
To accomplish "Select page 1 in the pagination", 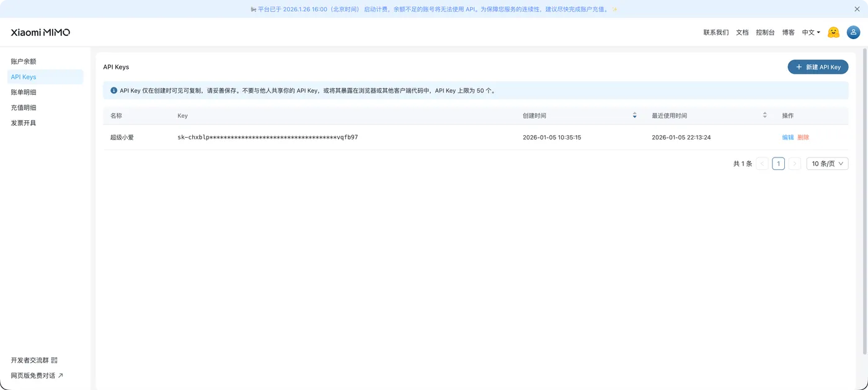I will tap(778, 163).
